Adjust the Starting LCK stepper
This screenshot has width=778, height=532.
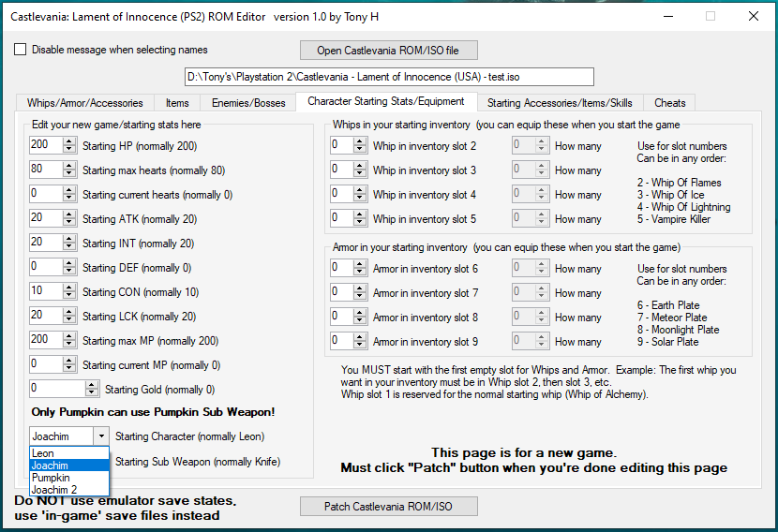click(x=69, y=316)
